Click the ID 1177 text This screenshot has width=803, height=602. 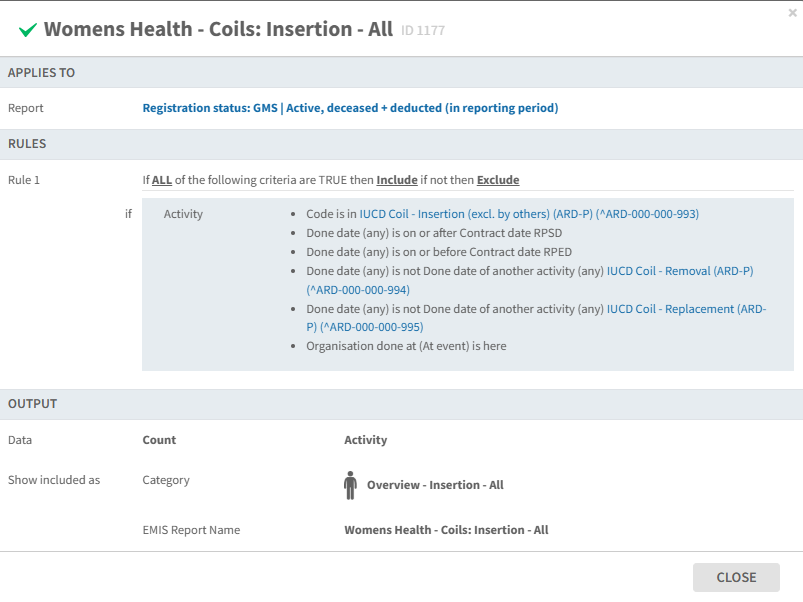pos(423,31)
